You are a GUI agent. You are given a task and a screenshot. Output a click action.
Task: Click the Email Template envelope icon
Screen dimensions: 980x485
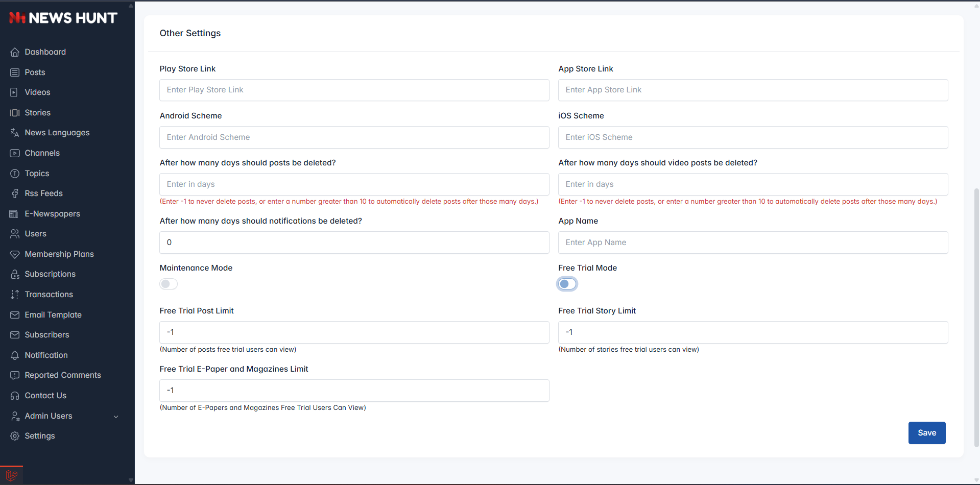(15, 315)
